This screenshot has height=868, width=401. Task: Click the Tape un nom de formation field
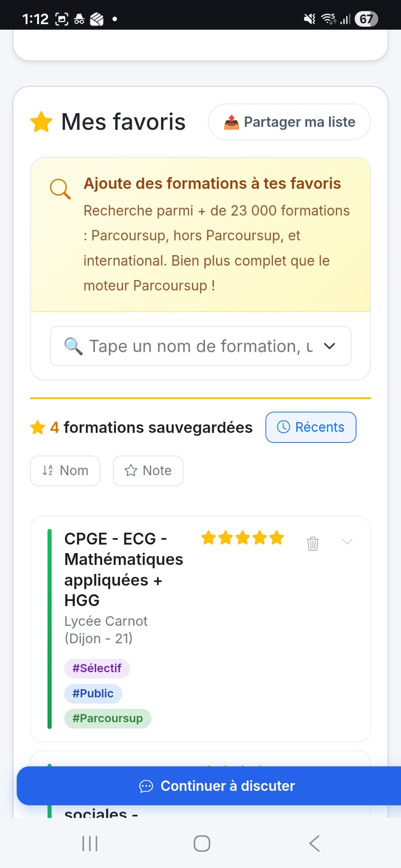coord(200,346)
